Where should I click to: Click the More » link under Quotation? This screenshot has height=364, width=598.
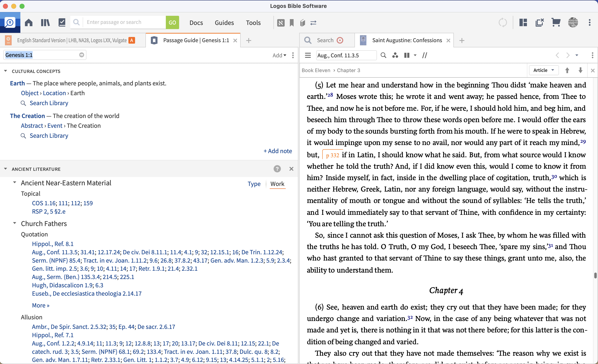point(41,305)
